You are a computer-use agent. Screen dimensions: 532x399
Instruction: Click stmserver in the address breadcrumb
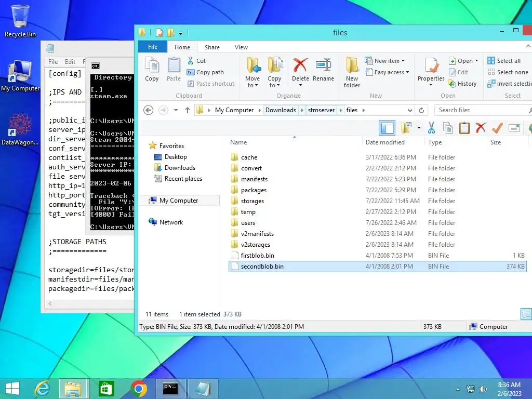321,110
